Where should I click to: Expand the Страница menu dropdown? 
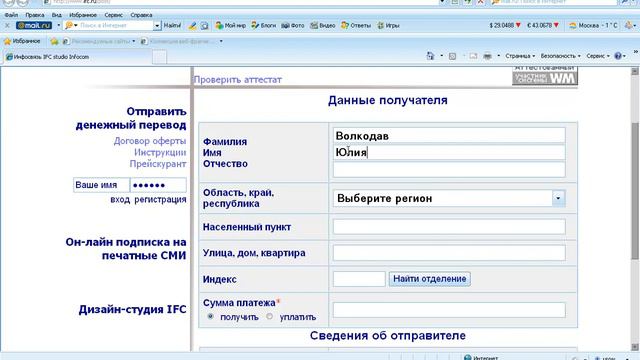pos(520,56)
